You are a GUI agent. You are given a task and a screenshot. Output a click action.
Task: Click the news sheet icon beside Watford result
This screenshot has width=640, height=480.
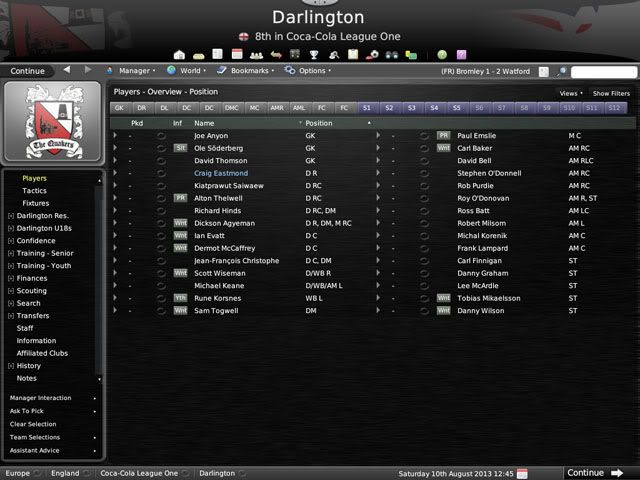[544, 72]
